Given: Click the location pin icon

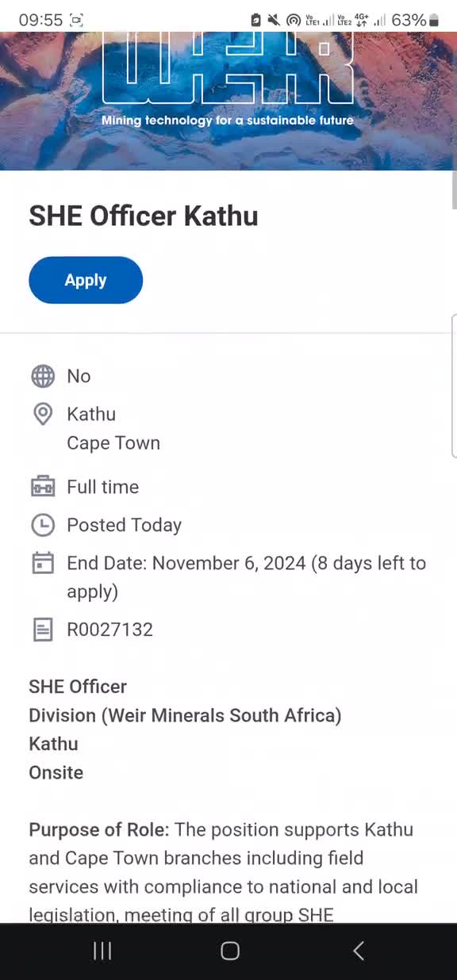Looking at the screenshot, I should [x=43, y=414].
